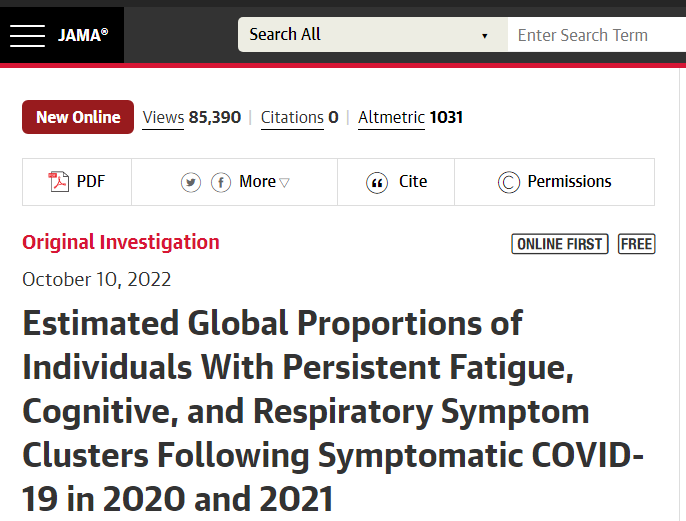Click the PDF document icon
Screen dimensions: 686x521
point(58,182)
